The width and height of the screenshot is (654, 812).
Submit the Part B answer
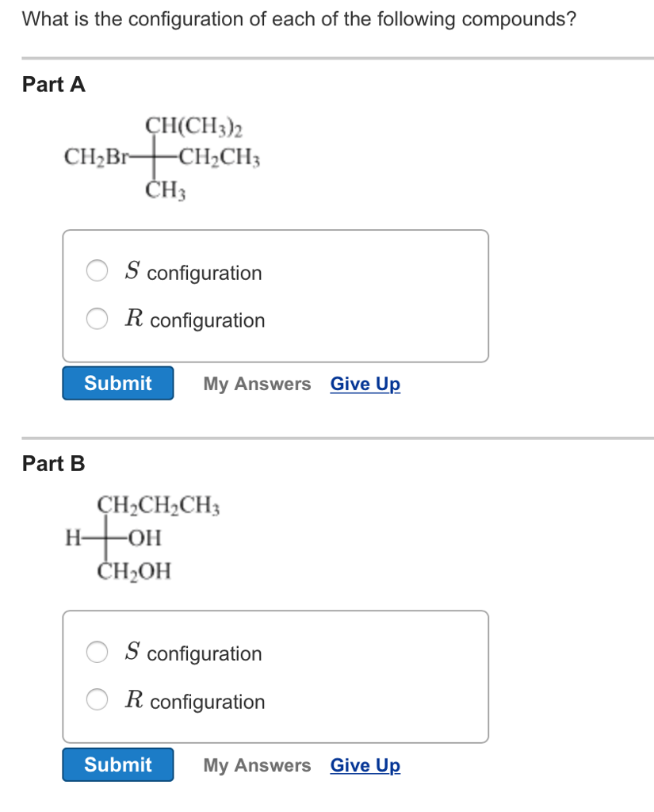click(117, 764)
